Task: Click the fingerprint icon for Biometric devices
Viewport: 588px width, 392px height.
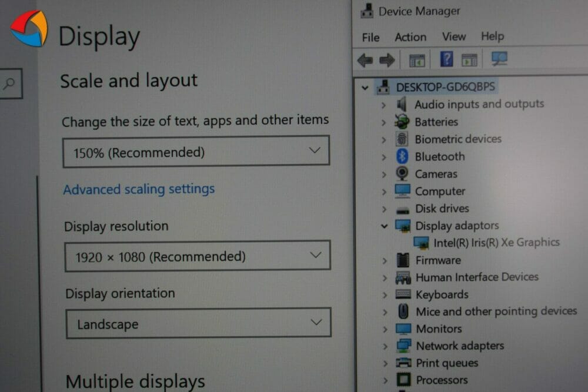Action: point(402,139)
